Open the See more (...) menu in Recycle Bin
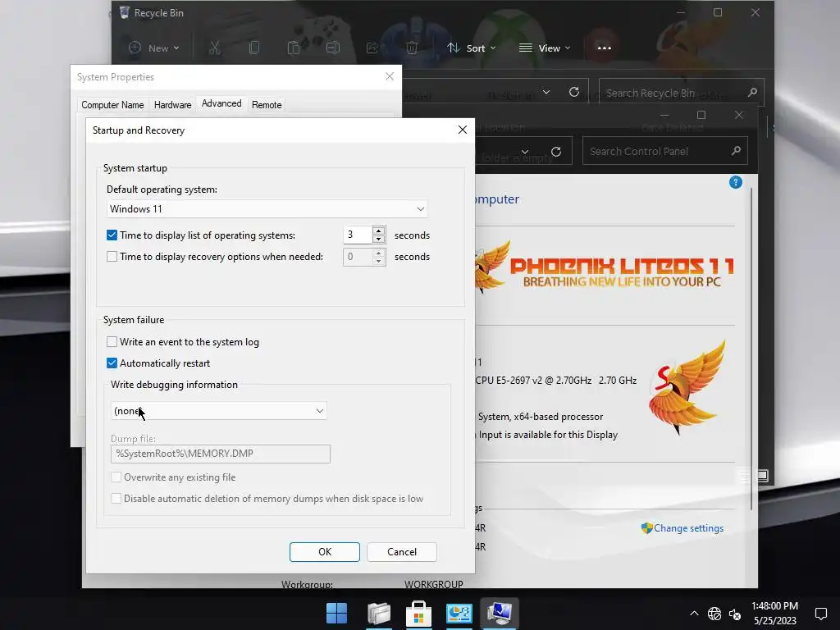The height and width of the screenshot is (630, 840). point(605,48)
